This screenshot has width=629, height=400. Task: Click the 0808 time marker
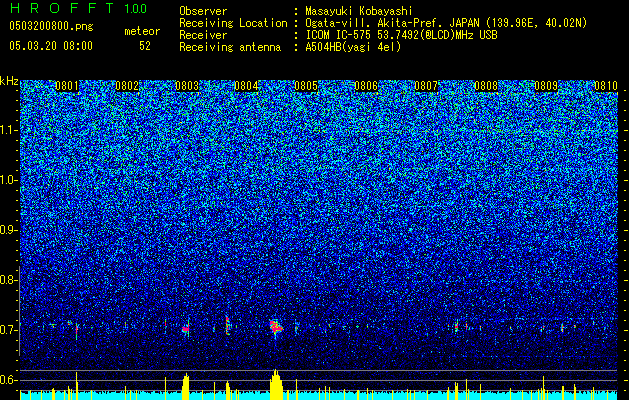click(486, 86)
